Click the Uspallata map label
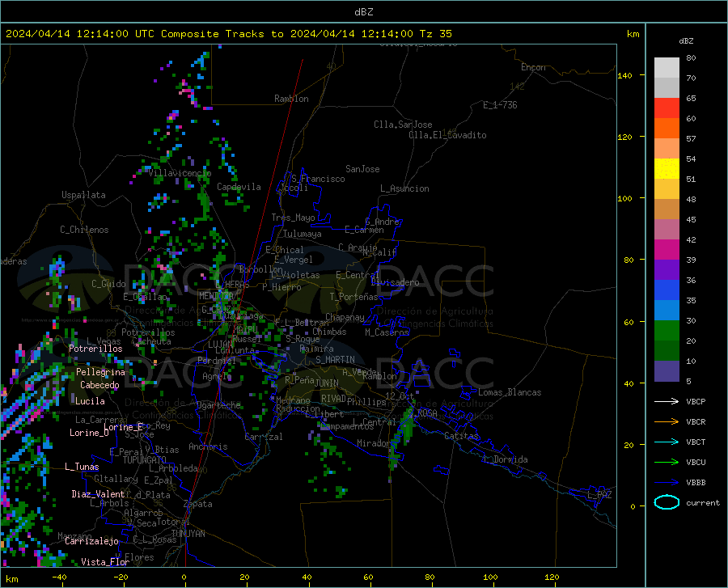Viewport: 728px width, 588px height. [x=83, y=195]
